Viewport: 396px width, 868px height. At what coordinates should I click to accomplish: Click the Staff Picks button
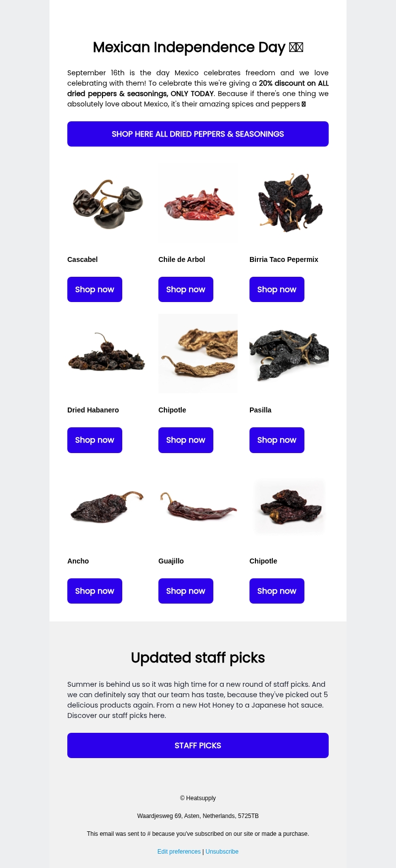pos(198,745)
